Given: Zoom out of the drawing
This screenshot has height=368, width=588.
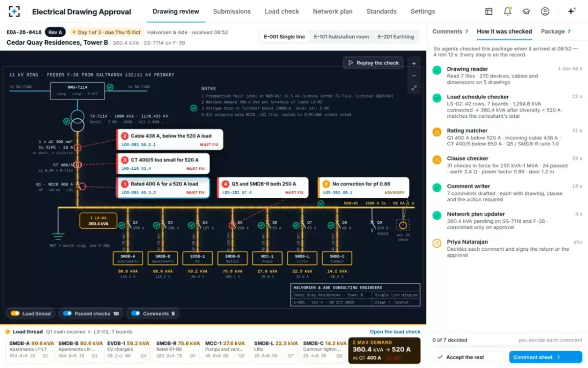Looking at the screenshot, I should [414, 76].
